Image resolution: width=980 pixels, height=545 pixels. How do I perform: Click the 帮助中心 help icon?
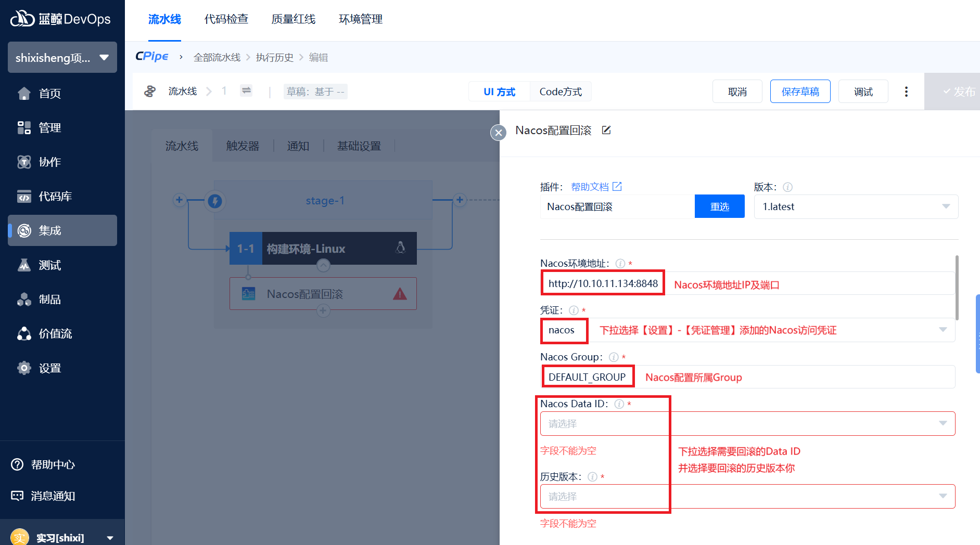click(x=18, y=464)
